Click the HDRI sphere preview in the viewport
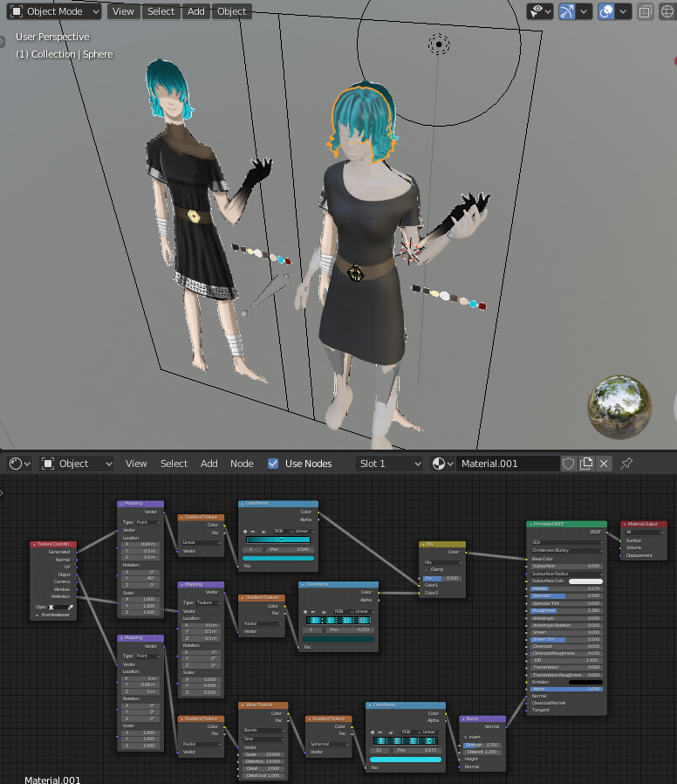 coord(619,407)
